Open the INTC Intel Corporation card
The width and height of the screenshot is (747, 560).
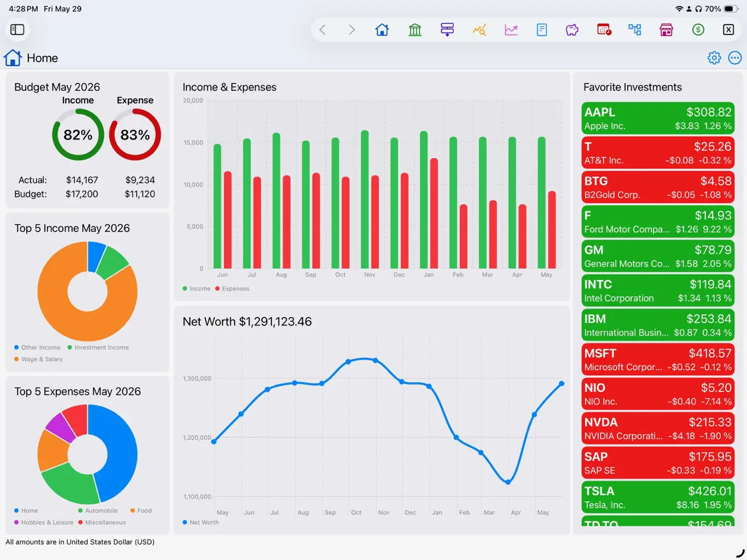tap(658, 290)
